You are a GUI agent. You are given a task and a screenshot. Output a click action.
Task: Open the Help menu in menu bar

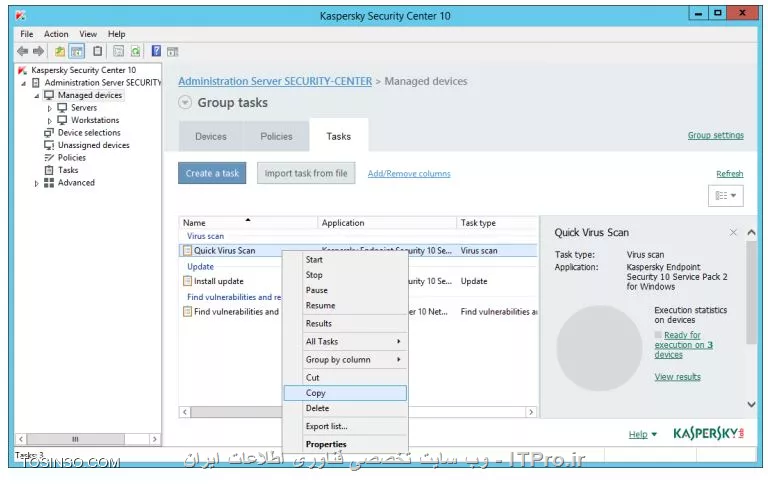tap(117, 34)
